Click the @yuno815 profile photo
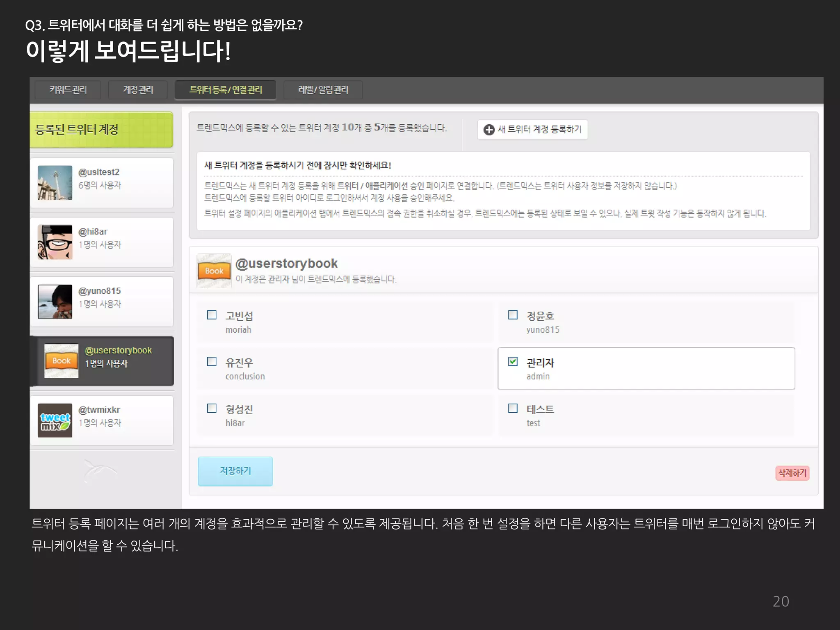The image size is (840, 630). tap(55, 301)
